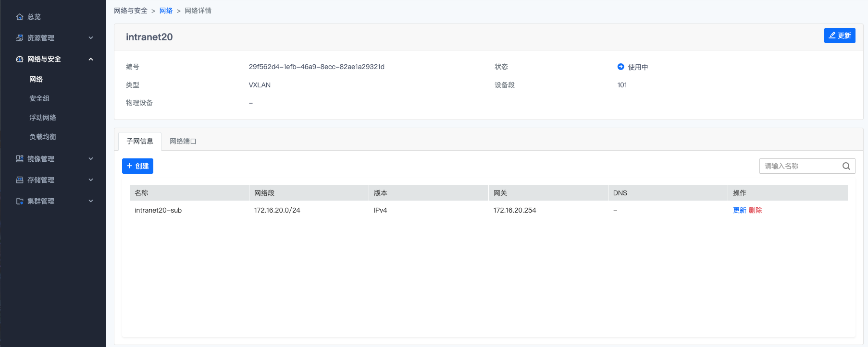Click the 存储管理 sidebar icon
Screen dimensions: 868x347
(20, 180)
